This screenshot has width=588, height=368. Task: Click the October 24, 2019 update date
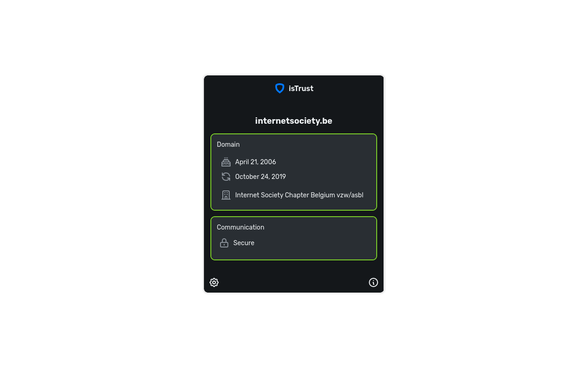260,177
